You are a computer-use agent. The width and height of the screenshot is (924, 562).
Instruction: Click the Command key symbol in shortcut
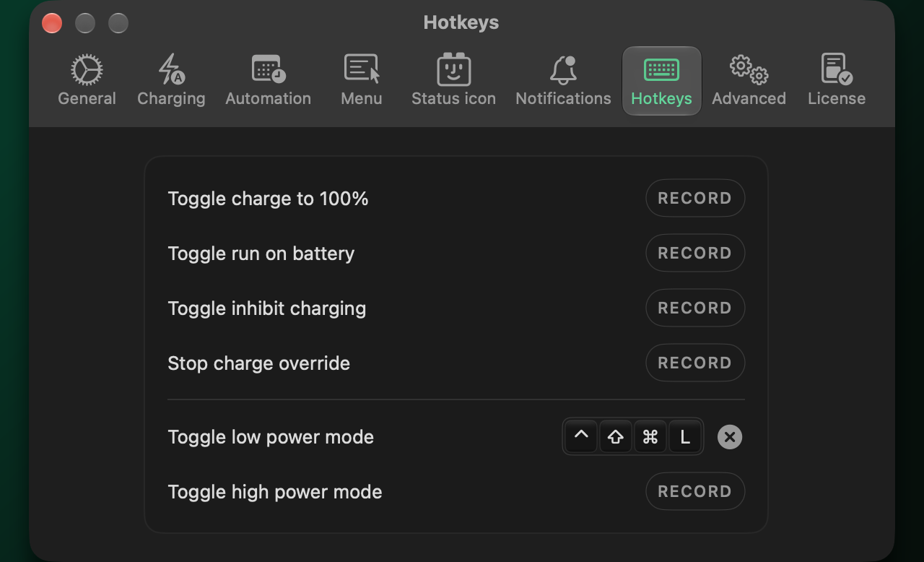(650, 436)
